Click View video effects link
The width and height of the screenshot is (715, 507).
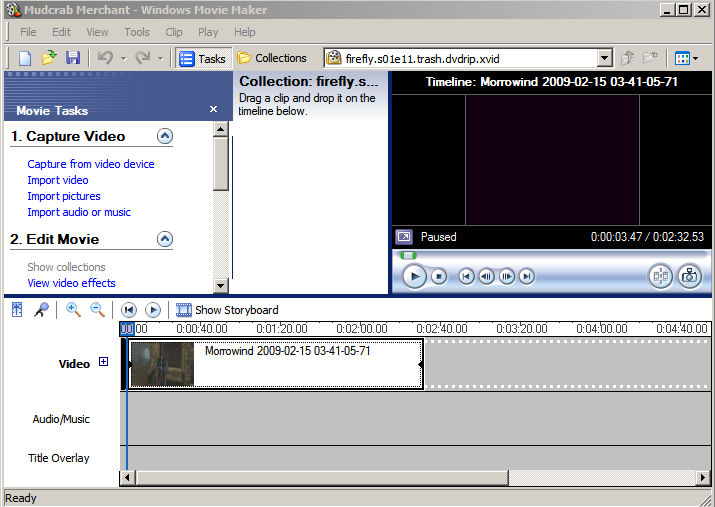click(71, 283)
